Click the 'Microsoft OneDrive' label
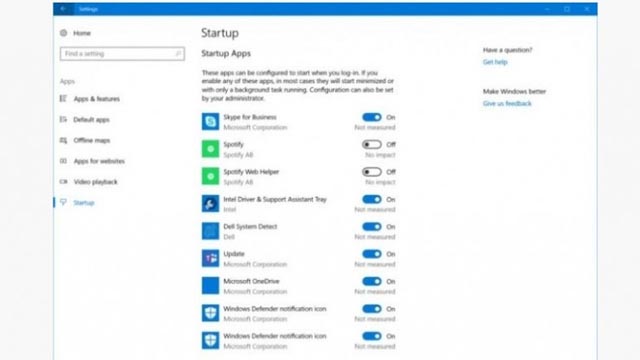The width and height of the screenshot is (640, 360). tap(251, 281)
